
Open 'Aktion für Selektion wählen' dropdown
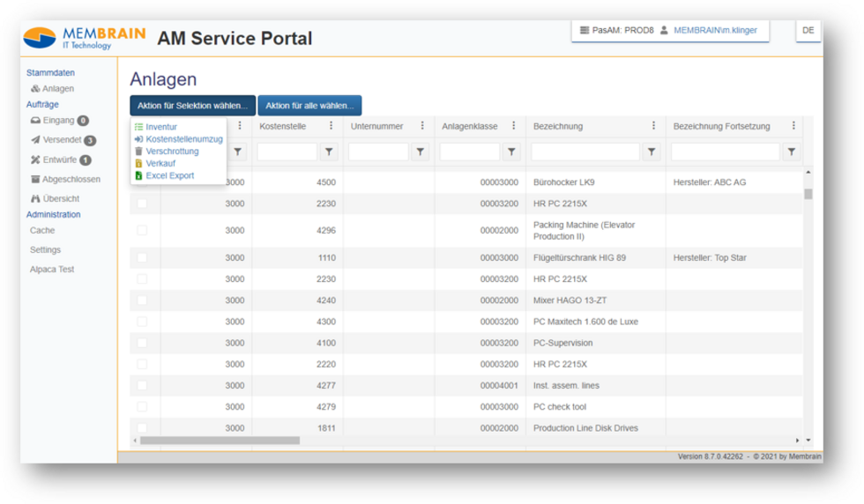coord(192,106)
